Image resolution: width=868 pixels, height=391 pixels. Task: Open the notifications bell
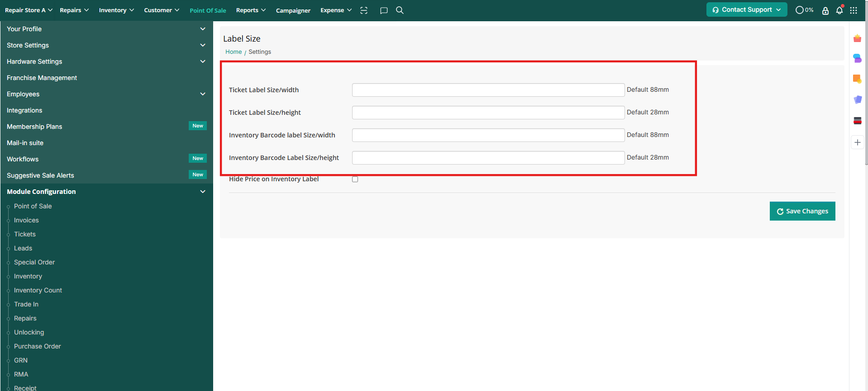click(x=839, y=10)
